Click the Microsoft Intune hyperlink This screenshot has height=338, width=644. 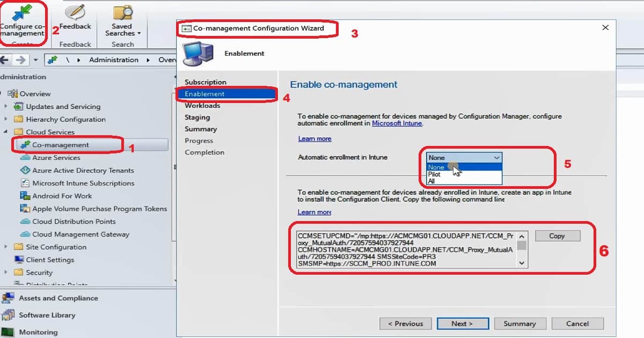(397, 123)
